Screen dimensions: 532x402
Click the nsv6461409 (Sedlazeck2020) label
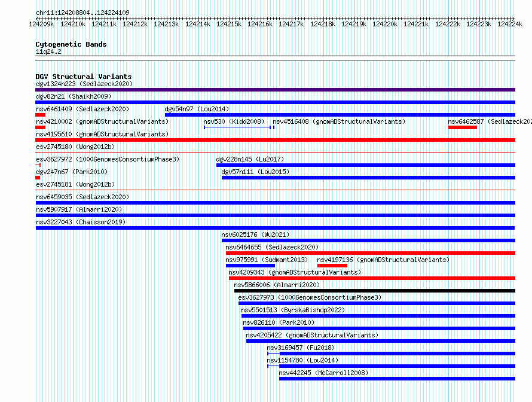coord(82,109)
